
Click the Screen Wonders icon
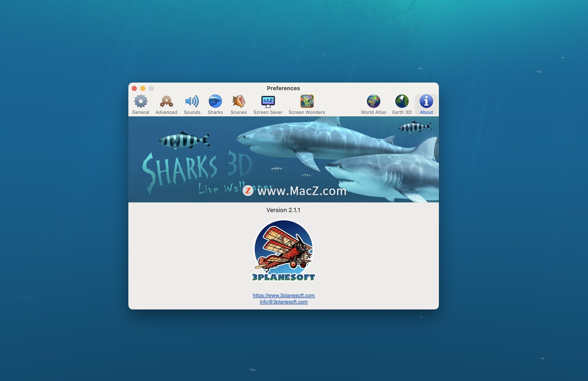(307, 102)
